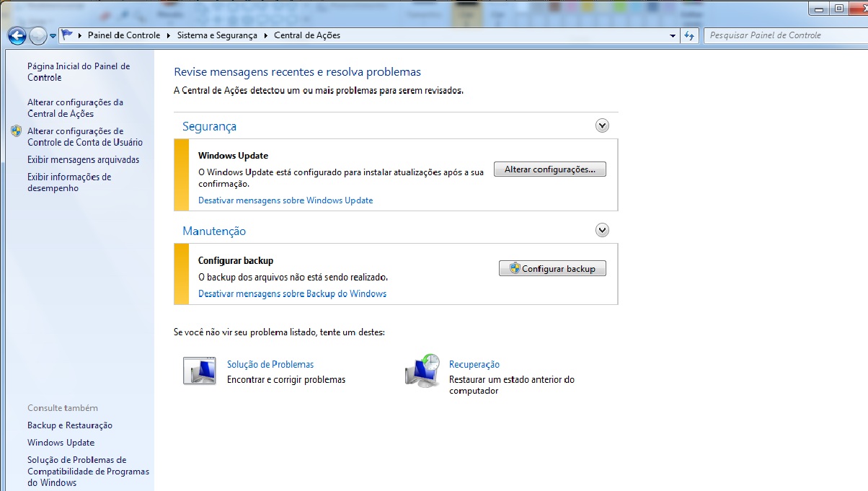Click Alterar configurações... button
This screenshot has width=868, height=491.
550,169
